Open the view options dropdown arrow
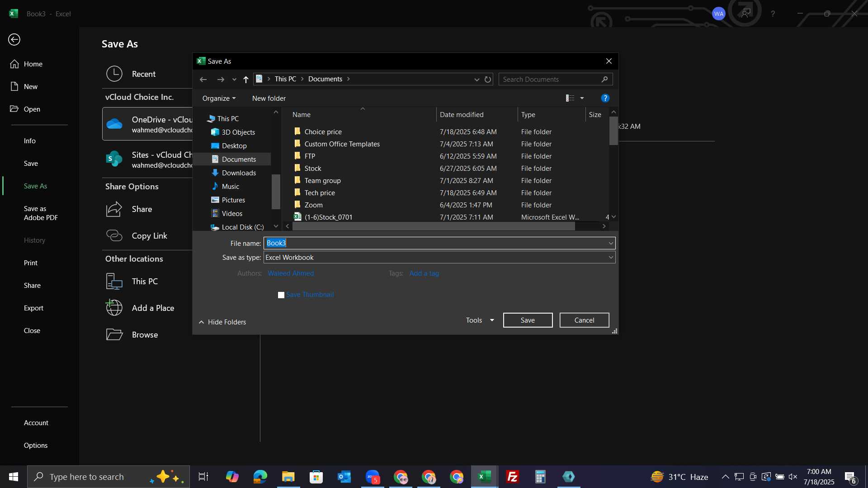This screenshot has height=488, width=868. click(582, 98)
